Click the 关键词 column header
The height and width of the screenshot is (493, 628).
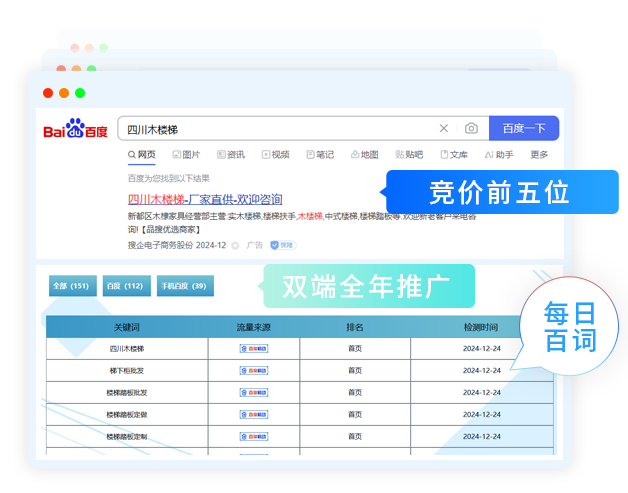pyautogui.click(x=127, y=327)
